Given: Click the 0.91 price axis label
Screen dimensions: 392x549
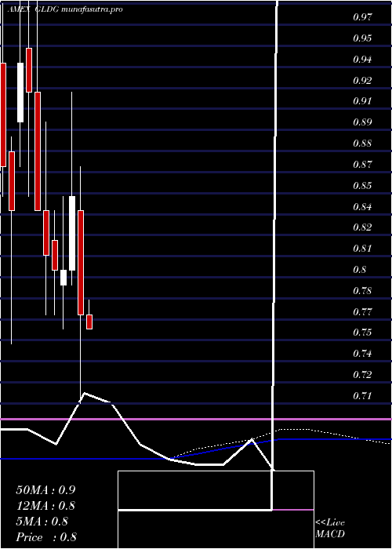Looking at the screenshot, I should pyautogui.click(x=362, y=101).
